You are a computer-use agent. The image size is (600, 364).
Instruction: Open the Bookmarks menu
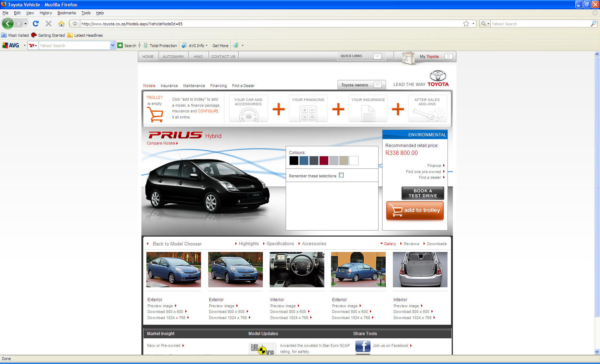tap(66, 13)
